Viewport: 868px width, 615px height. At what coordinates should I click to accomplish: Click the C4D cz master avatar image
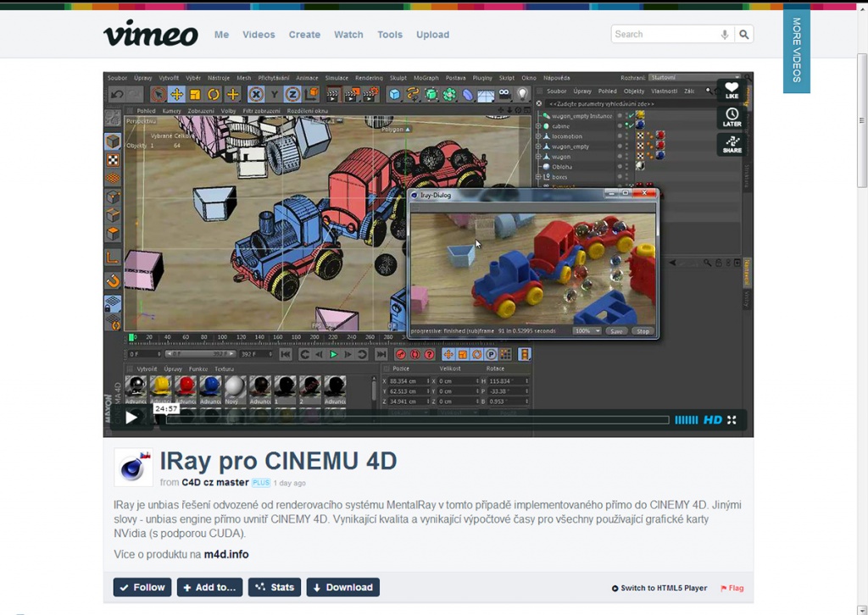tap(133, 468)
